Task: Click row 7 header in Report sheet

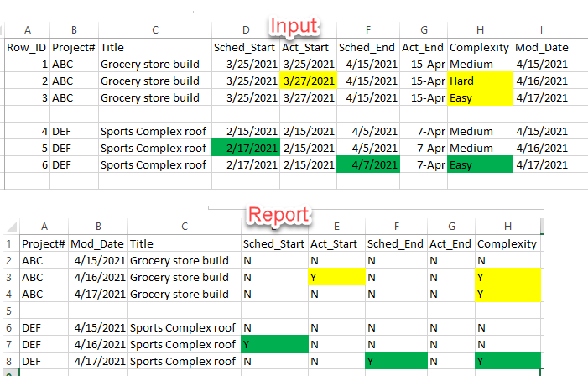Action: click(9, 344)
